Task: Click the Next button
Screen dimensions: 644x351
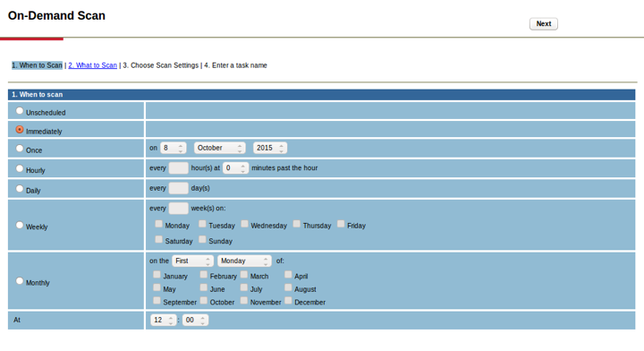Action: point(544,24)
